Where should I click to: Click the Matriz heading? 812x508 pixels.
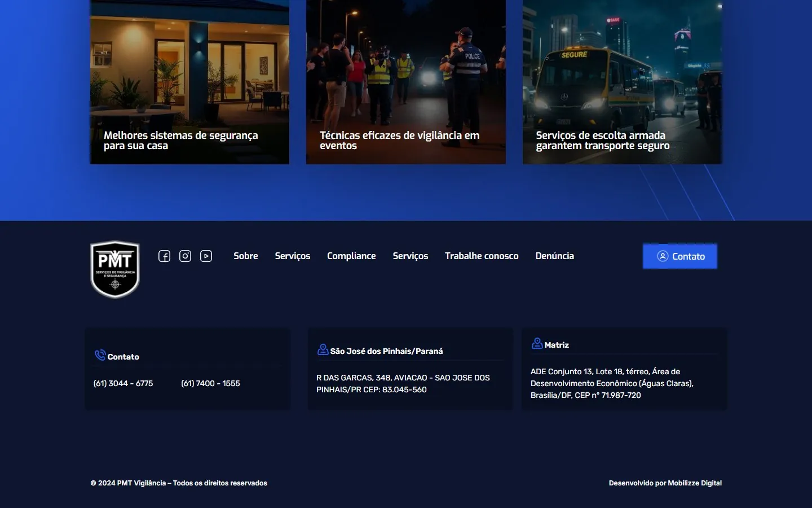coord(557,345)
